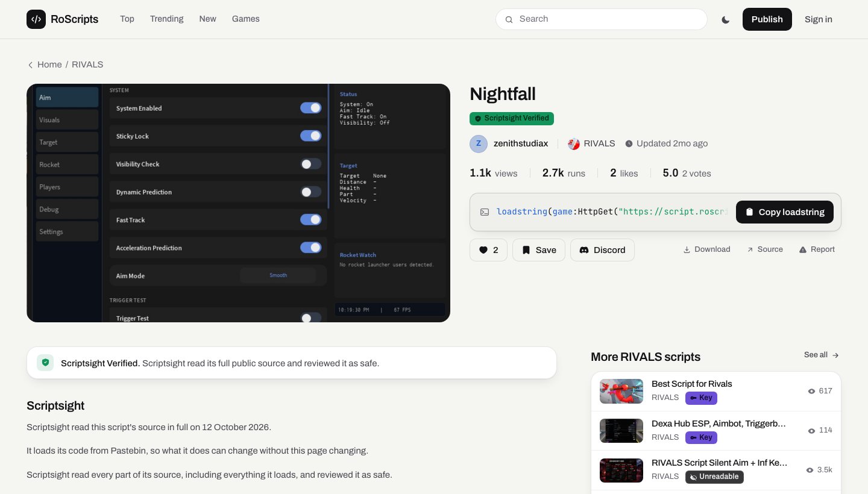
Task: Click into the Search field
Action: pos(602,19)
